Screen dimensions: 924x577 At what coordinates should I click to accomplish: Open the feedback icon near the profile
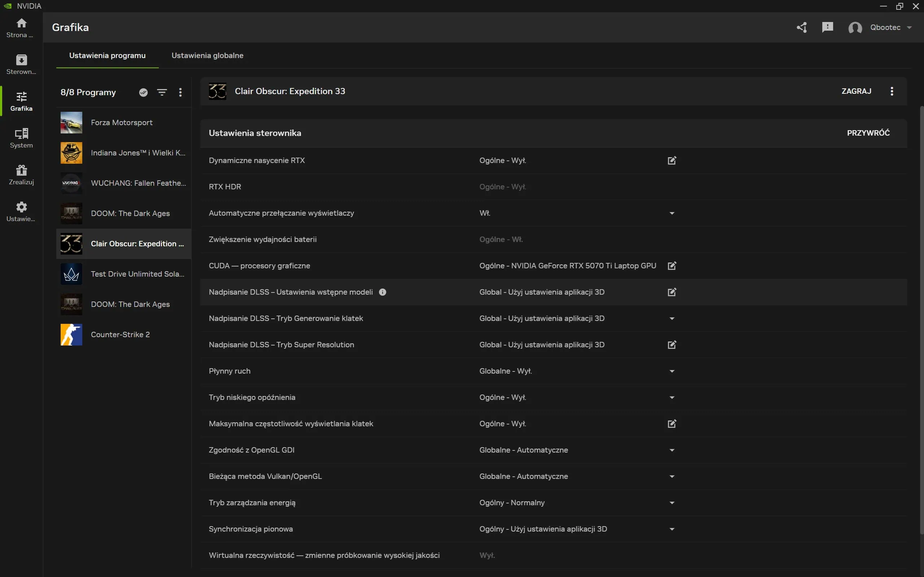coord(827,27)
